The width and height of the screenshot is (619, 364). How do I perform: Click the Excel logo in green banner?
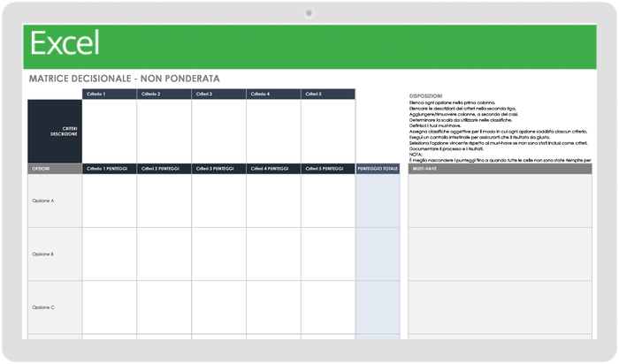[x=65, y=43]
